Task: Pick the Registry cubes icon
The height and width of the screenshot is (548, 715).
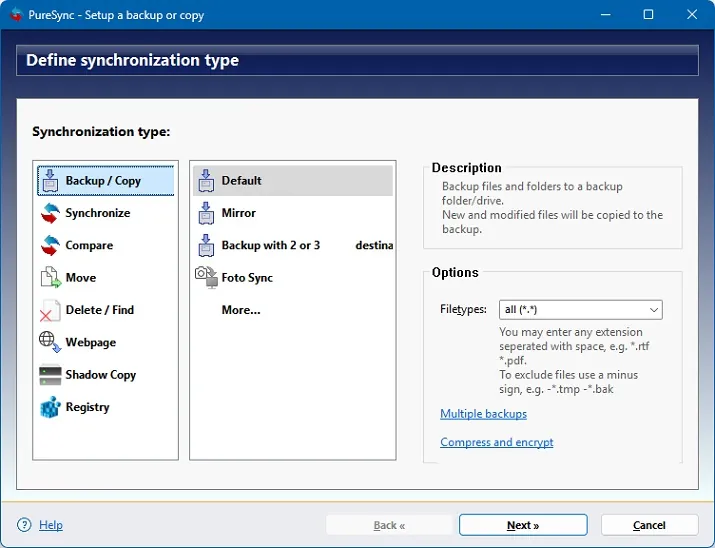Action: tap(50, 407)
